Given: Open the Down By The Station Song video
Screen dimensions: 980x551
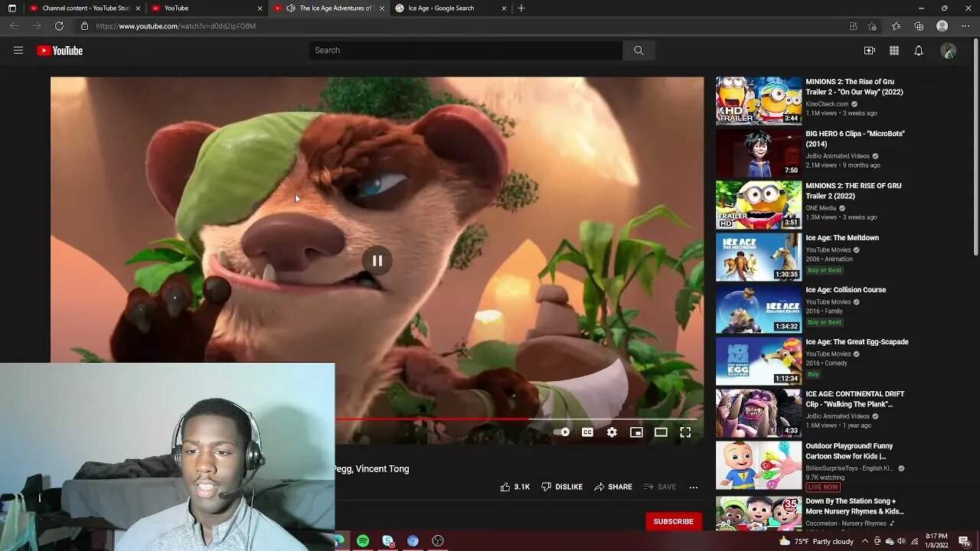Looking at the screenshot, I should pyautogui.click(x=854, y=506).
